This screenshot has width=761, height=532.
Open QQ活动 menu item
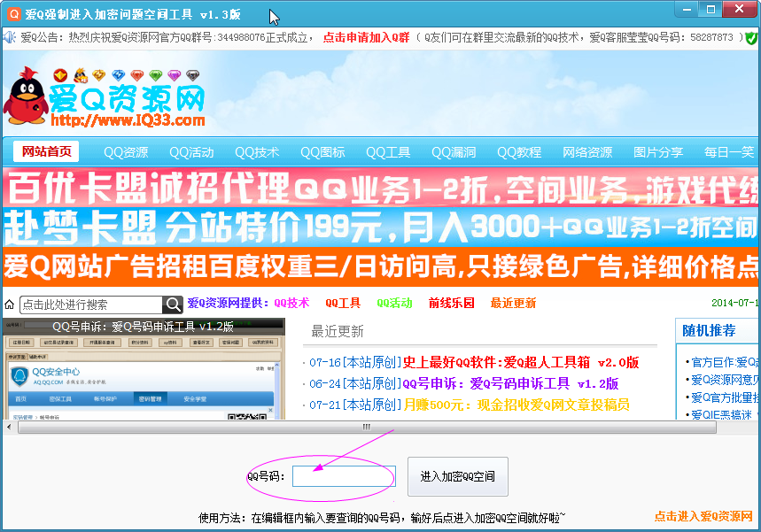[191, 152]
